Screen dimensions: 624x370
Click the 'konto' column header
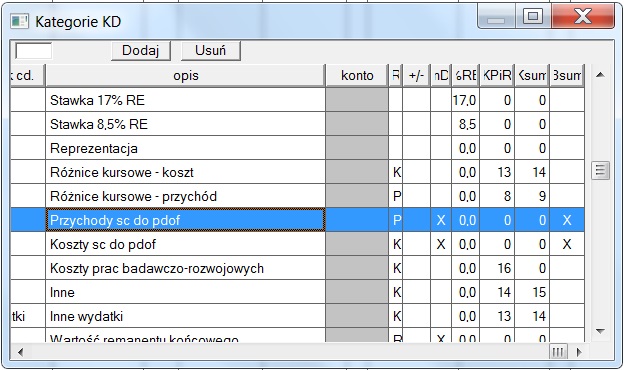point(357,76)
